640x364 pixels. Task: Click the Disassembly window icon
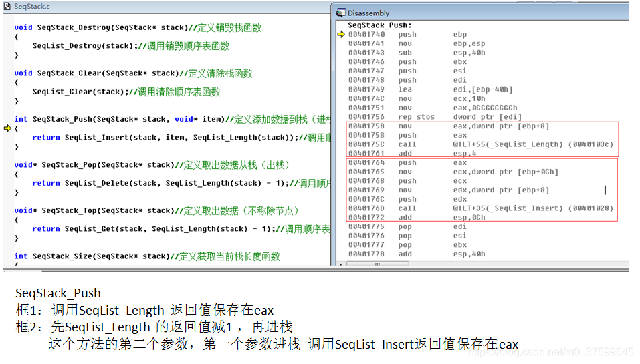[340, 13]
